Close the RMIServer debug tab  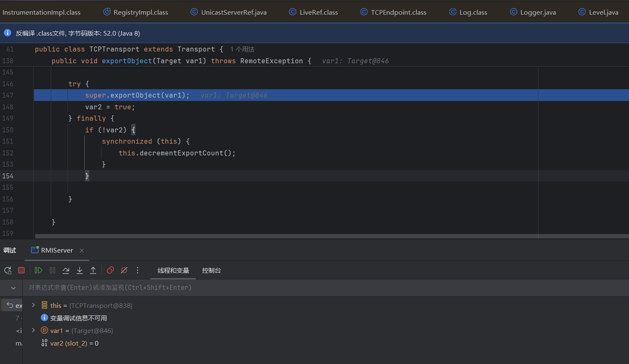pos(82,250)
